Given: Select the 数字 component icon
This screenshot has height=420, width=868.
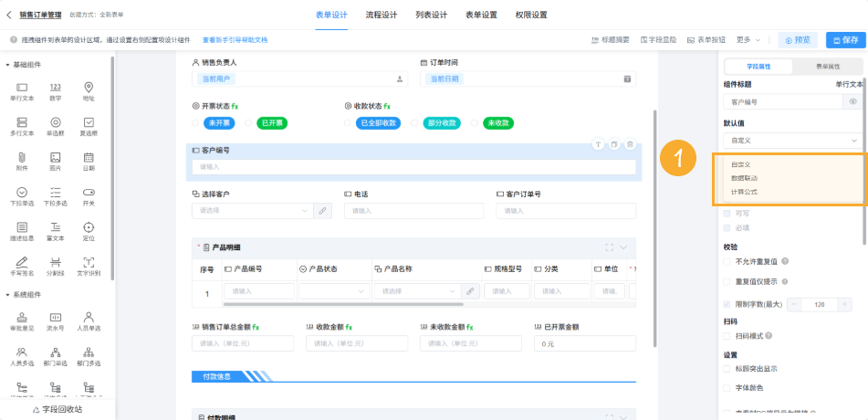Looking at the screenshot, I should [x=56, y=88].
